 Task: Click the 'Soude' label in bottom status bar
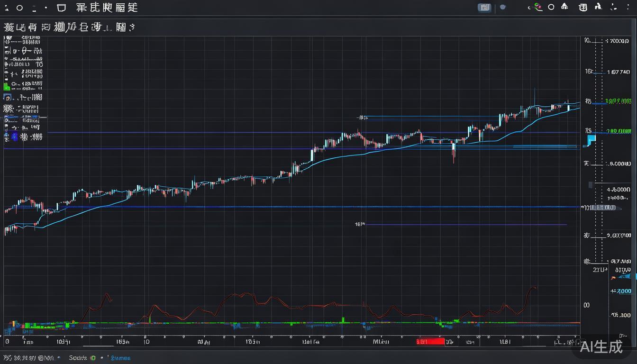coord(78,358)
